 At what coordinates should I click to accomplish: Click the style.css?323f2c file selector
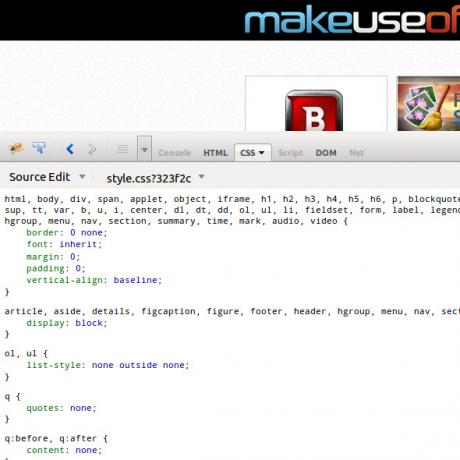[149, 179]
